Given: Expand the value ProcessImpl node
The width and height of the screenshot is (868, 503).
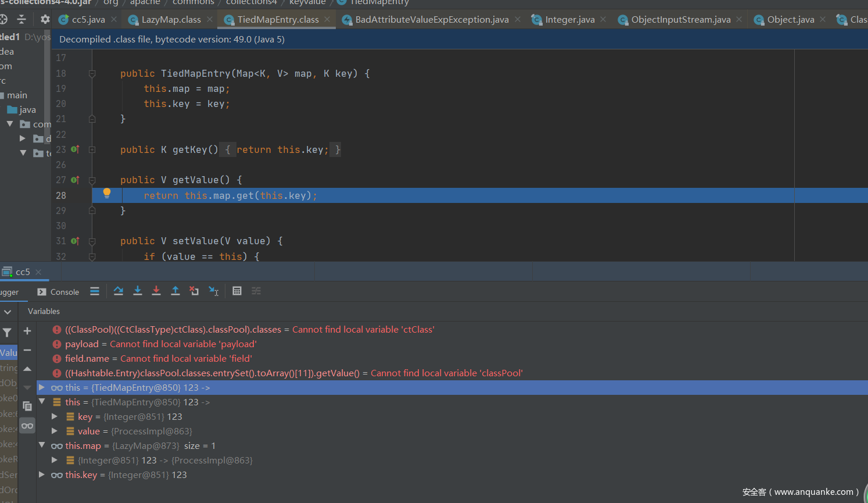Looking at the screenshot, I should click(55, 431).
